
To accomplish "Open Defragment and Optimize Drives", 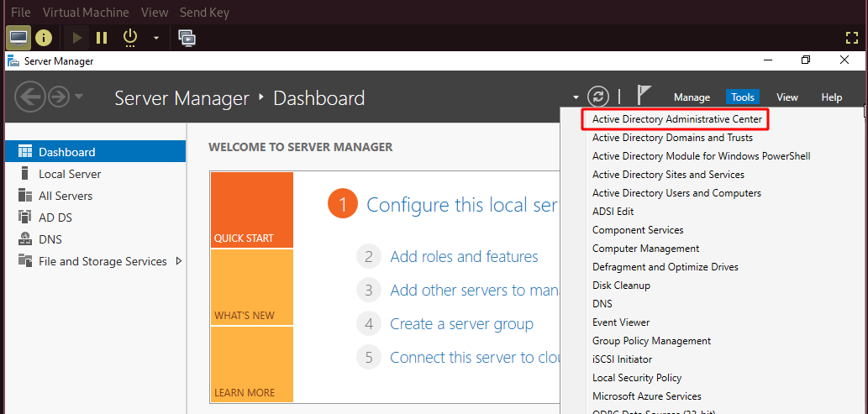I will point(665,267).
